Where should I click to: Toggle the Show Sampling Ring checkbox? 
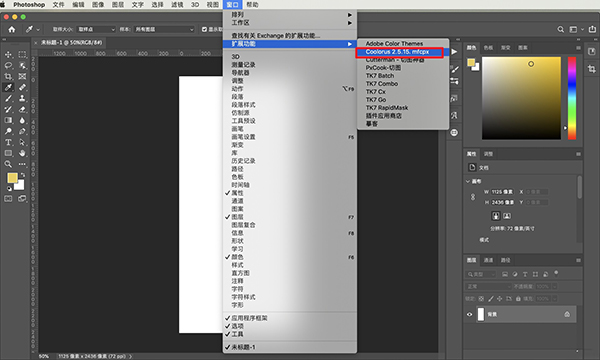click(x=204, y=29)
